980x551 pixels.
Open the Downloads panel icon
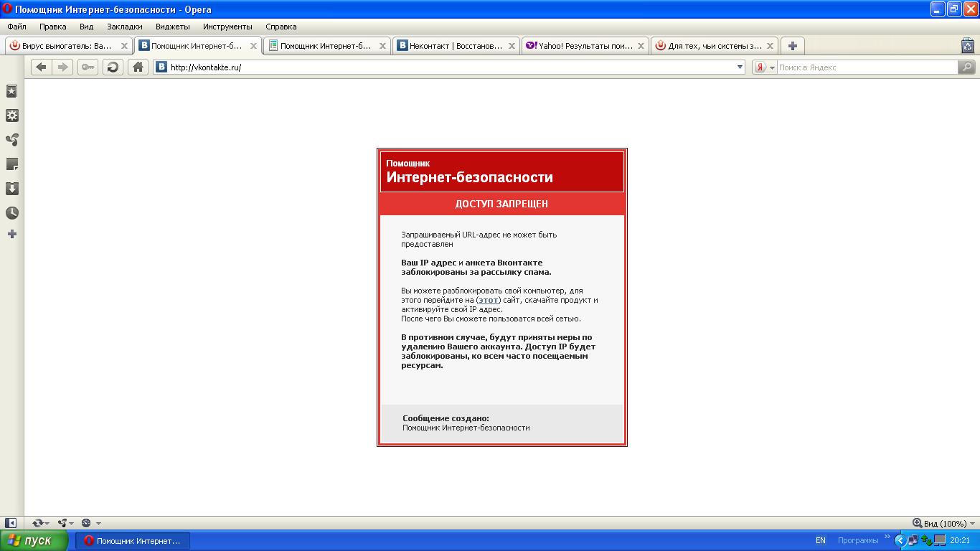click(11, 188)
